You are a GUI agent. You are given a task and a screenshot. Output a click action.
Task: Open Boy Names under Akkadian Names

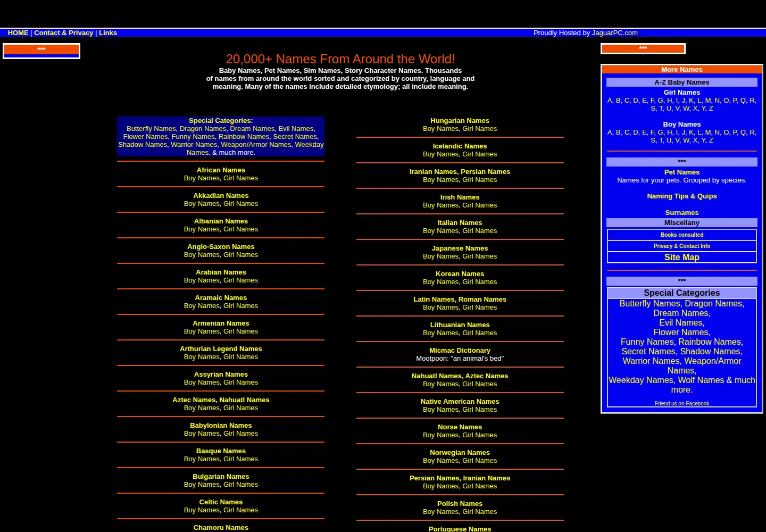click(x=202, y=204)
